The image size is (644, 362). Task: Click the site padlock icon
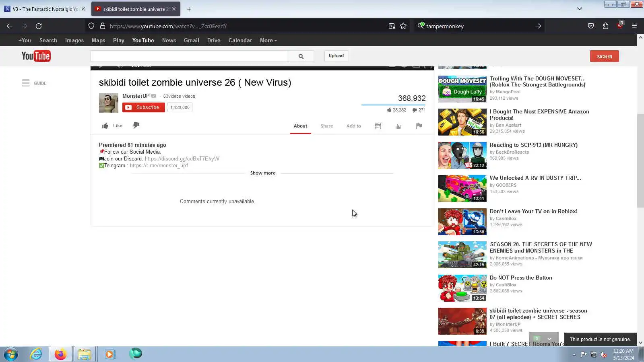pyautogui.click(x=103, y=26)
